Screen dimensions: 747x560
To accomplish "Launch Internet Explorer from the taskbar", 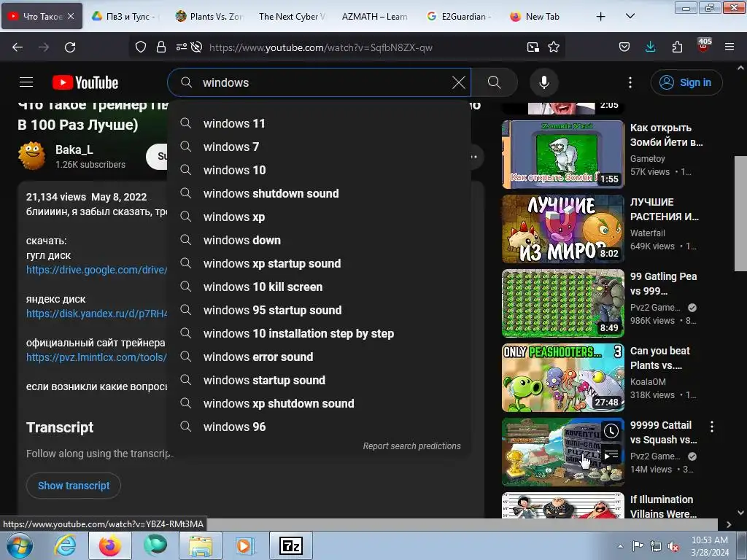I will [x=65, y=545].
